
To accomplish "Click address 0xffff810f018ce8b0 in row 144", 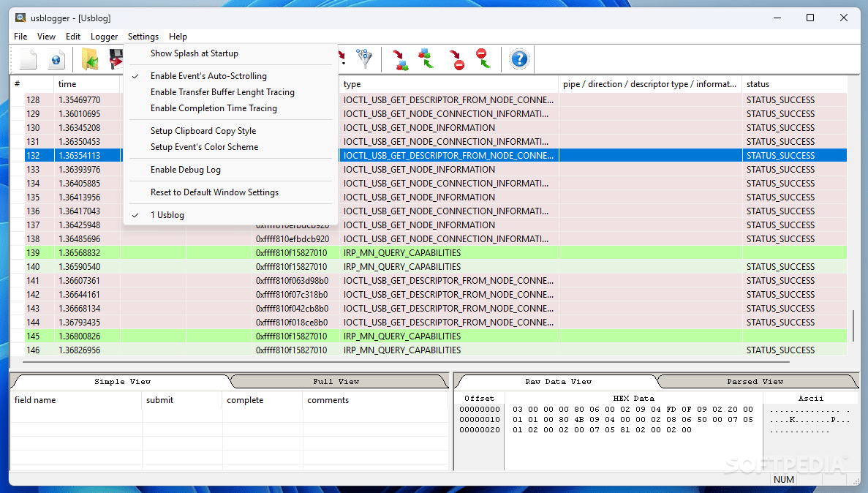I will point(292,323).
